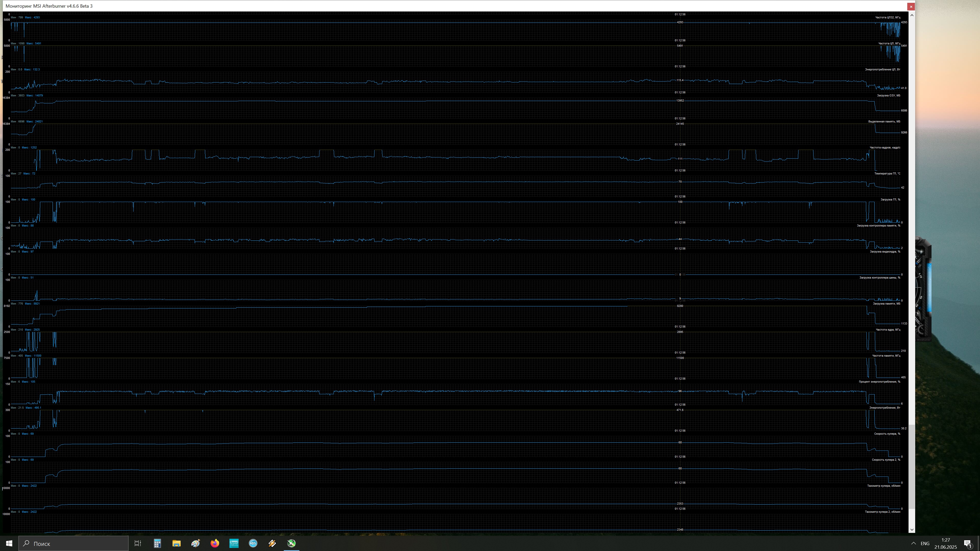Open the Windows Start menu
This screenshot has height=551, width=980.
point(9,543)
